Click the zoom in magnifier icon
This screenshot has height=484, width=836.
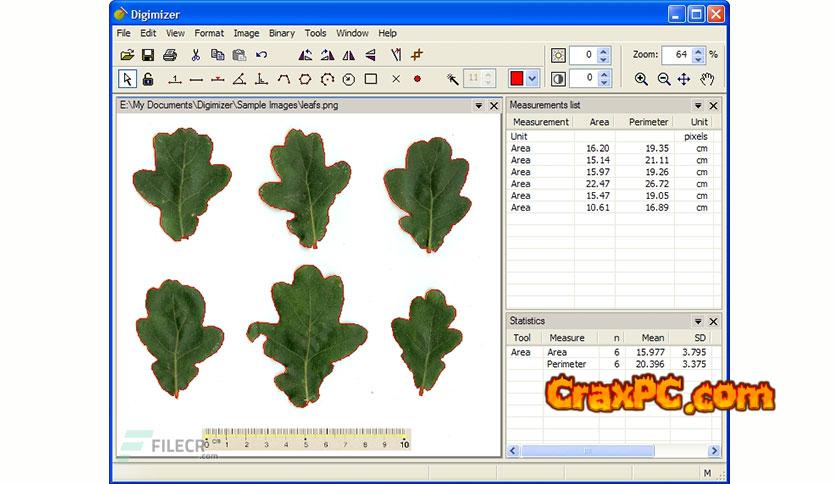tap(641, 79)
